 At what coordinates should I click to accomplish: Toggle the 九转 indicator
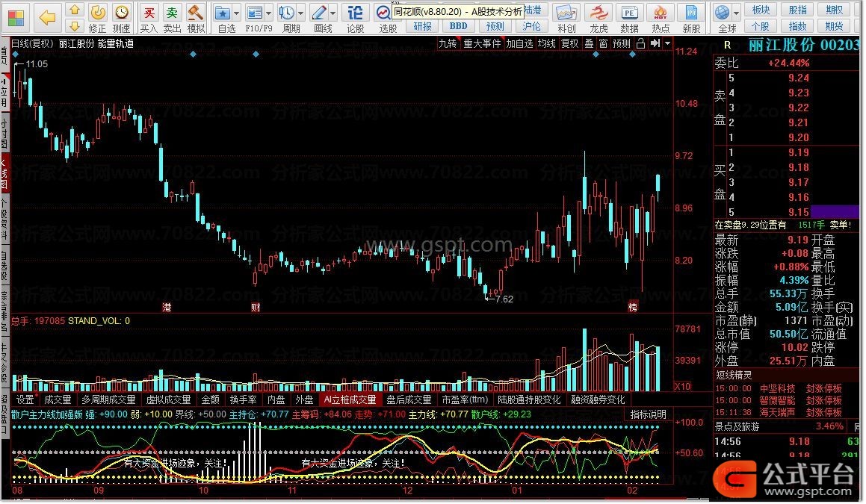pyautogui.click(x=448, y=43)
